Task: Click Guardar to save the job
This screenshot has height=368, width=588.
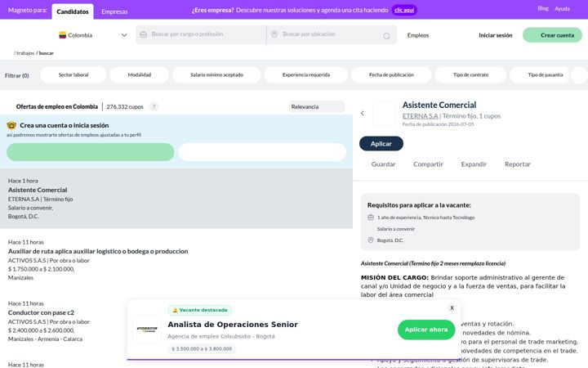Action: tap(383, 164)
